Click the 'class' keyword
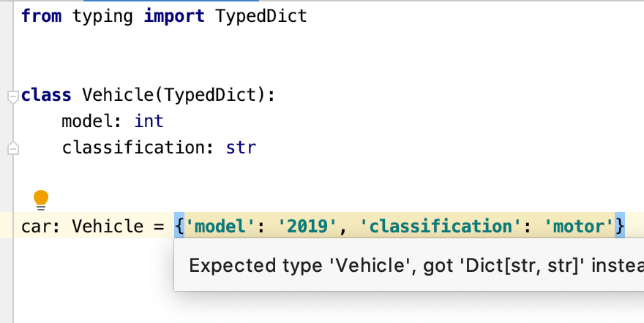The height and width of the screenshot is (323, 644). [x=46, y=95]
